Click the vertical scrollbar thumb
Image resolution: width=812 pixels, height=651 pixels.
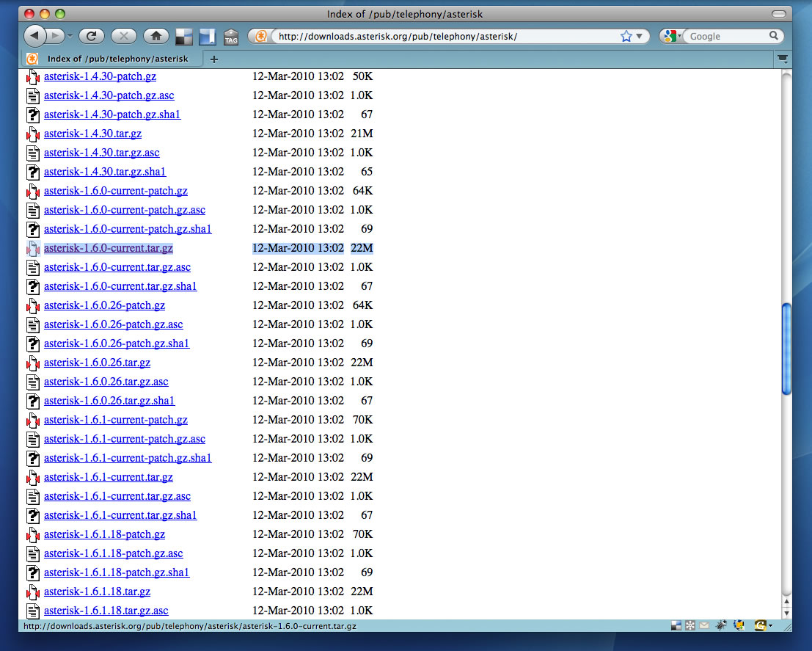coord(786,349)
